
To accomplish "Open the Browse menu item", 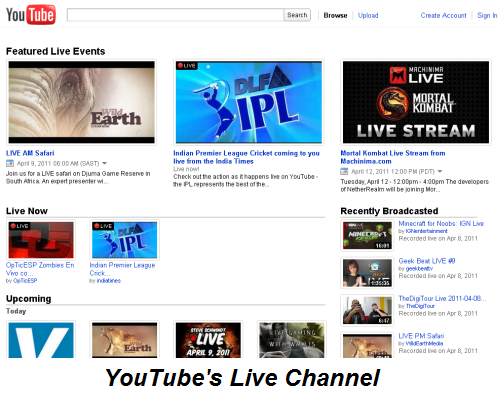I will point(335,15).
